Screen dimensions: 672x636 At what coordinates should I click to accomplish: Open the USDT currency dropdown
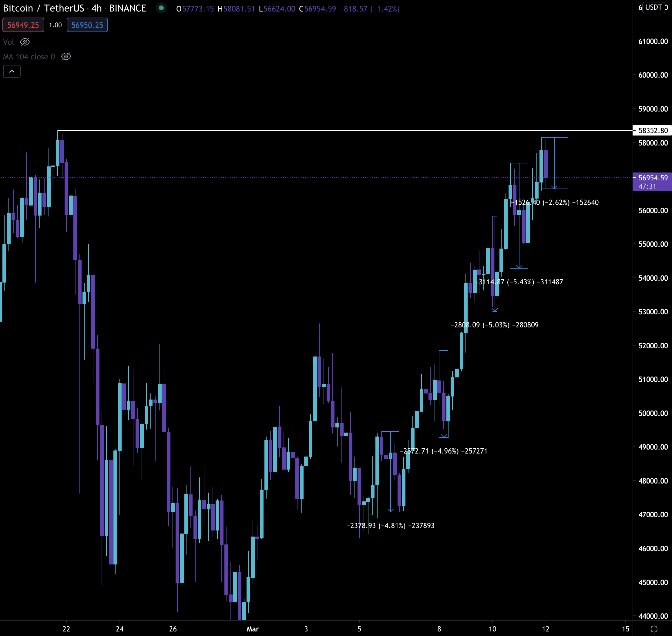(654, 7)
